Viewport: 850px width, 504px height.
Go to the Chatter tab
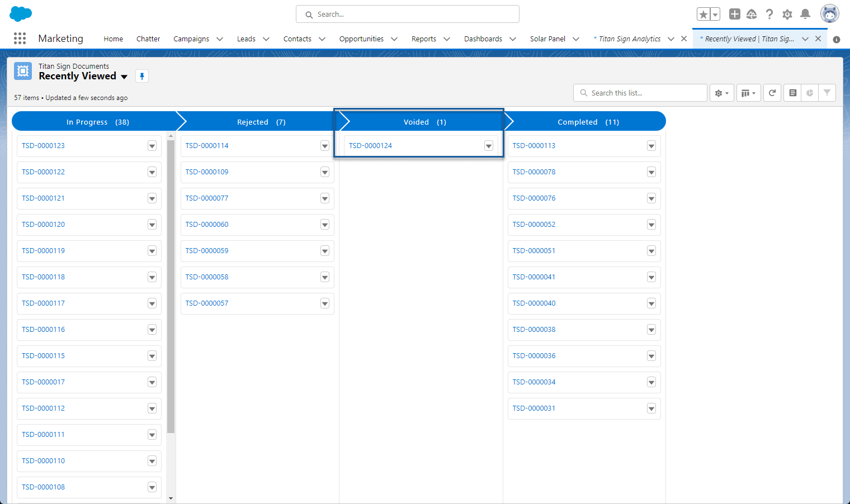[x=148, y=39]
